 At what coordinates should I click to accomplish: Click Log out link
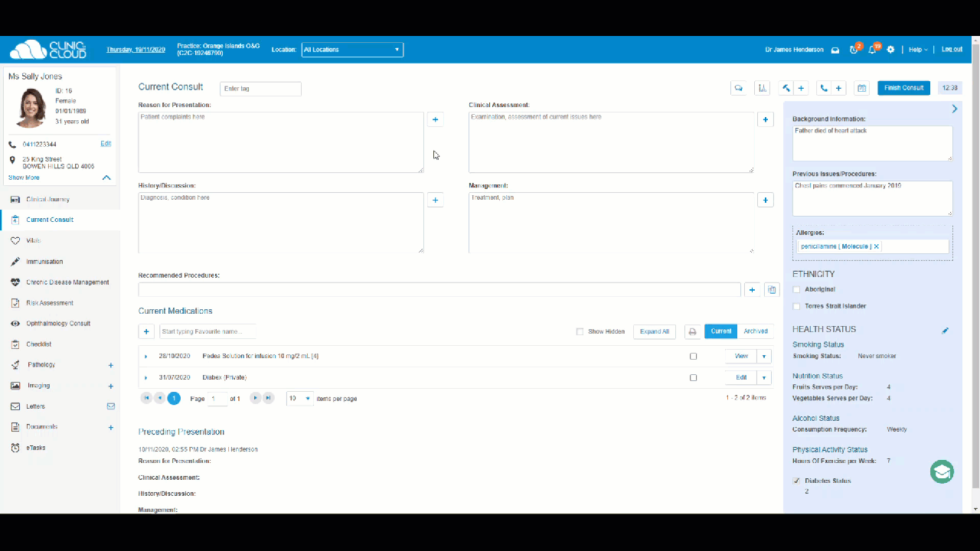(952, 50)
